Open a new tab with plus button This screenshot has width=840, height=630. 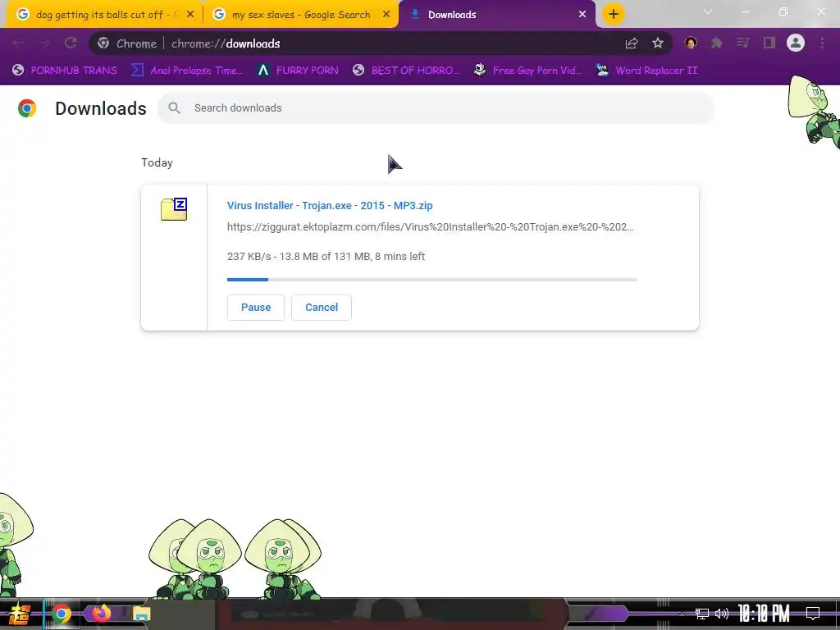tap(614, 15)
